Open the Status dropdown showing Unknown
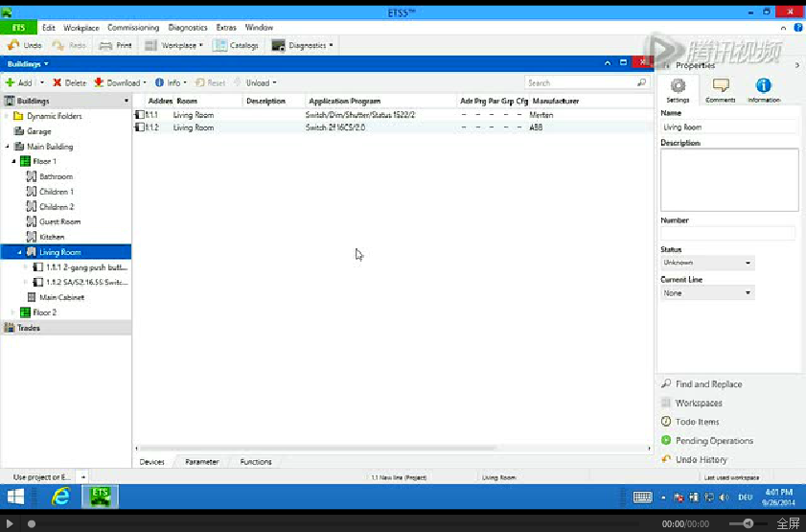 click(x=707, y=263)
